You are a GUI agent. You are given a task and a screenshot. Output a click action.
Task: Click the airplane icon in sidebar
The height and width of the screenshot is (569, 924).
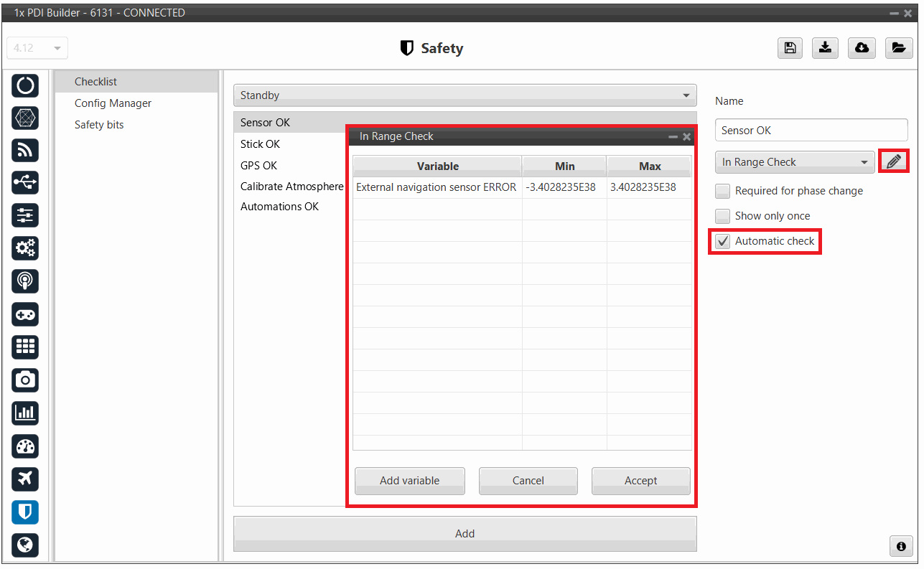coord(25,479)
